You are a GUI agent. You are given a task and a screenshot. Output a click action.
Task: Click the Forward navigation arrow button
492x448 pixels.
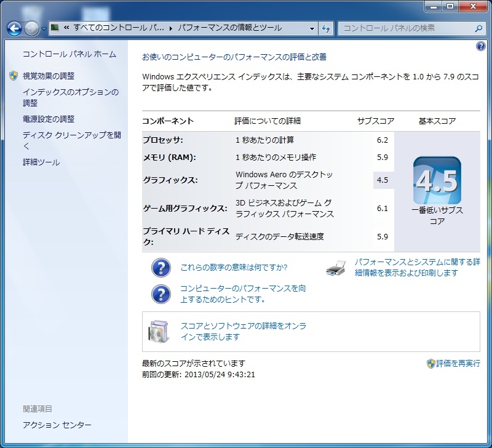click(31, 28)
